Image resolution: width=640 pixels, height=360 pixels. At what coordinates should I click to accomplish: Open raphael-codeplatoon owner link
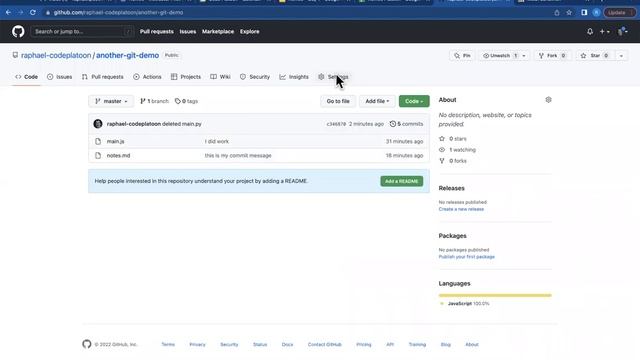click(x=56, y=55)
